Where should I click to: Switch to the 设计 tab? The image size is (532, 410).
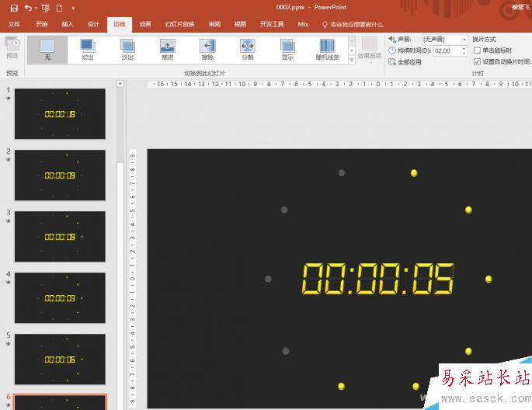click(x=93, y=24)
